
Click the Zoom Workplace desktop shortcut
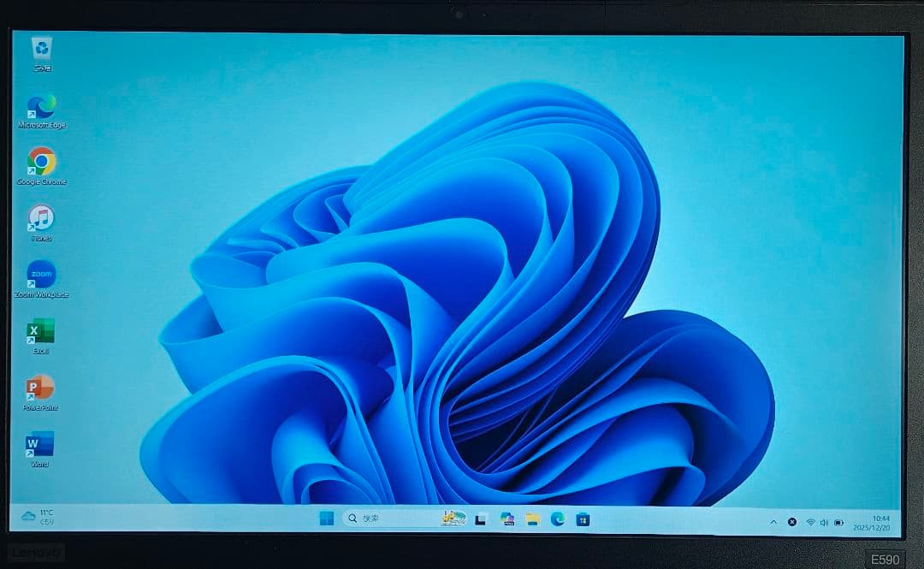click(x=41, y=275)
